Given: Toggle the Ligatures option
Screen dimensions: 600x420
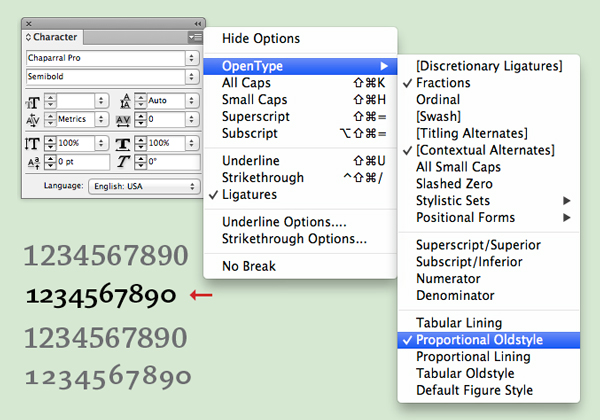Looking at the screenshot, I should pyautogui.click(x=249, y=194).
